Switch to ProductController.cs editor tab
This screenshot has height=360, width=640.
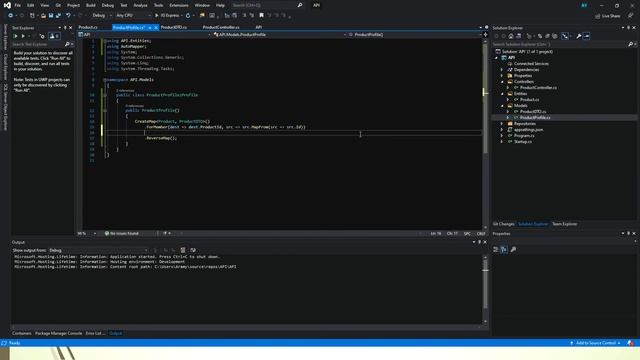tap(221, 27)
